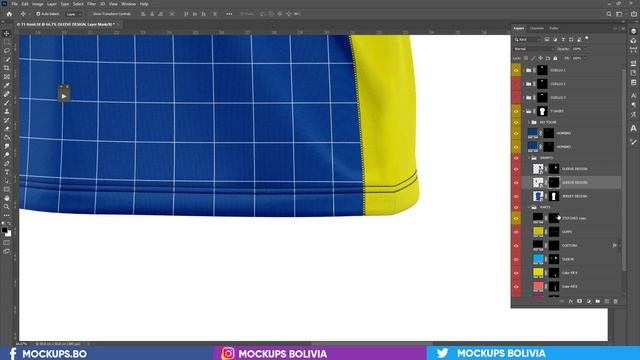Select the Clone Stamp tool
Image resolution: width=640 pixels, height=360 pixels.
[7, 111]
